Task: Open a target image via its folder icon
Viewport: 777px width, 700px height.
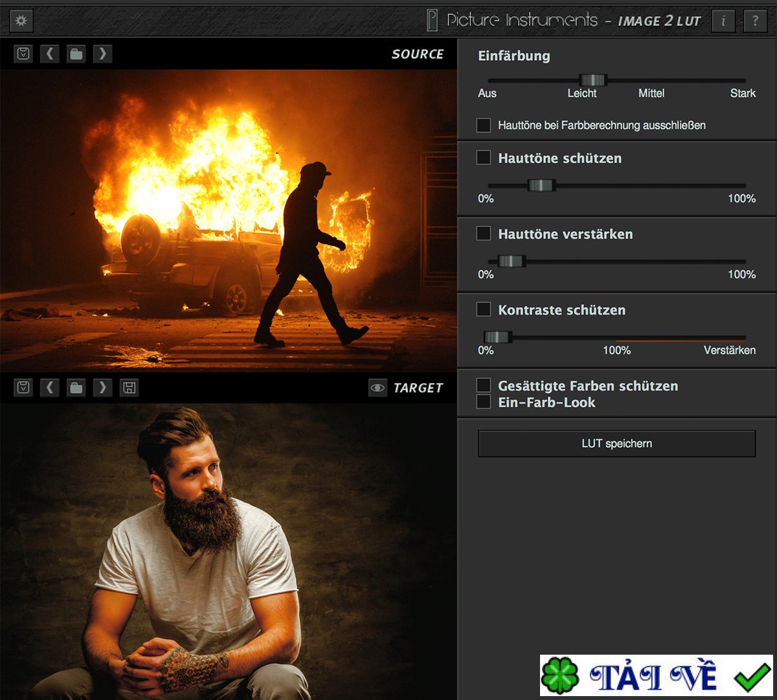Action: pyautogui.click(x=76, y=388)
